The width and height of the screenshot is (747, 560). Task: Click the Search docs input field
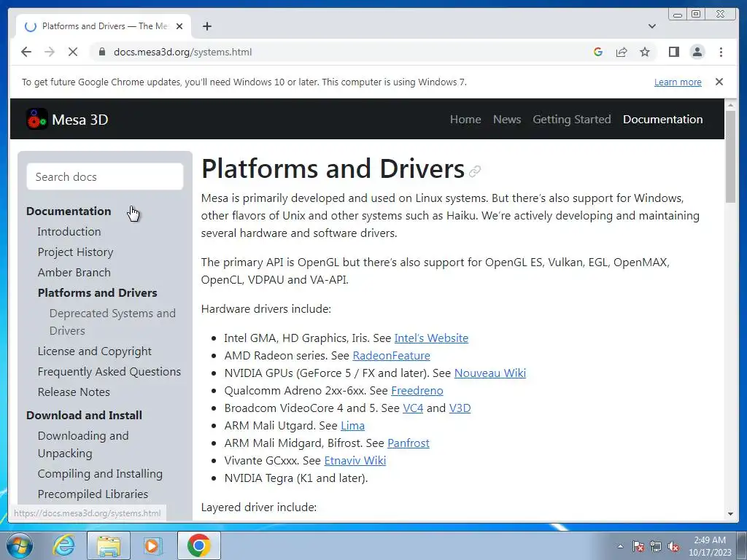tap(105, 176)
